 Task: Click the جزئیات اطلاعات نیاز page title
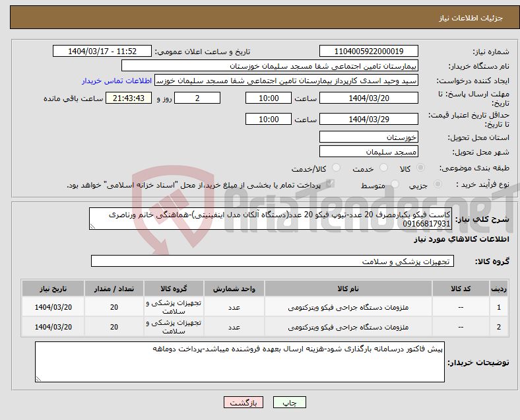click(471, 18)
